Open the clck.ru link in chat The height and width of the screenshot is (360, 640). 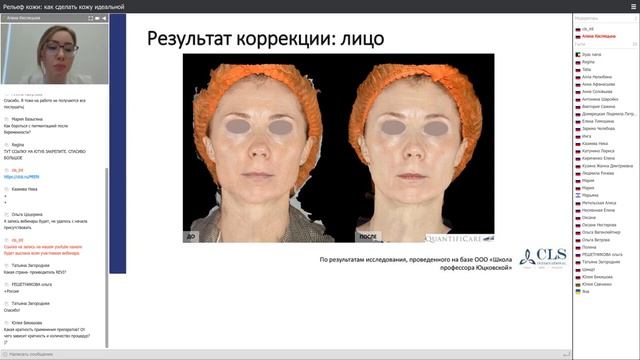(21, 177)
